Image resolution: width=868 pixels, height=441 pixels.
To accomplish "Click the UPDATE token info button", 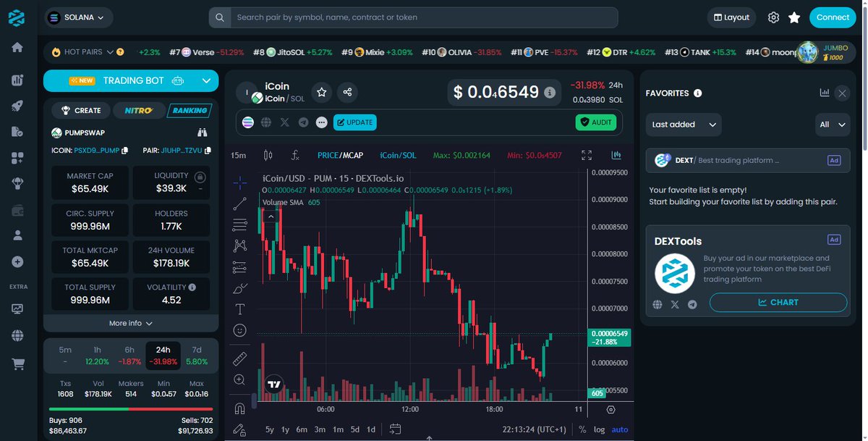I will click(355, 122).
